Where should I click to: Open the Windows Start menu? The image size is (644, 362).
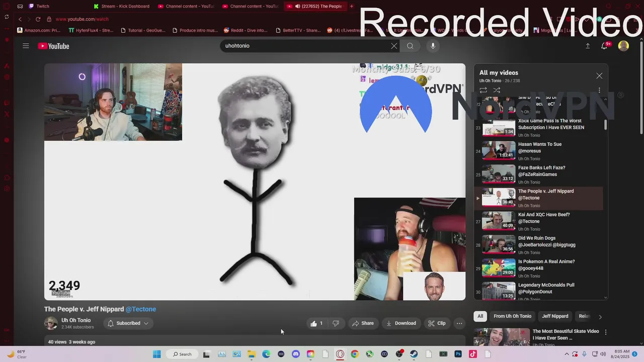(157, 354)
